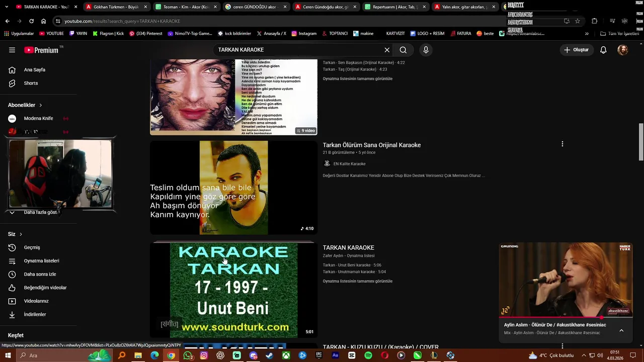Seek the miniplayer red progress bar
The height and width of the screenshot is (362, 644).
[566, 318]
